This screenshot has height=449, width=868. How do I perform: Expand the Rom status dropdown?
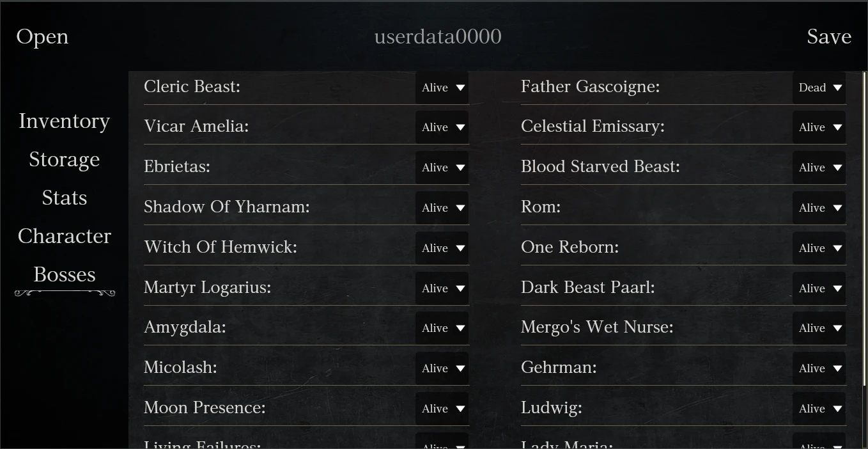click(x=819, y=208)
